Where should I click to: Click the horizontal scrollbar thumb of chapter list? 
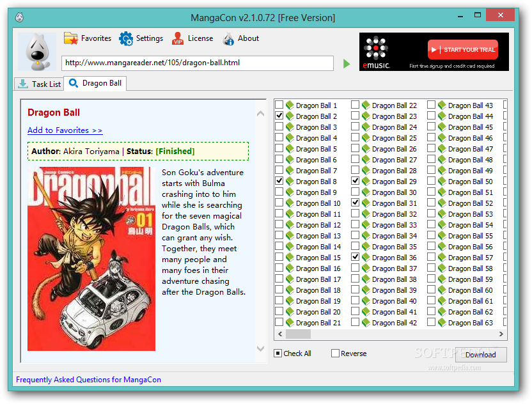click(298, 334)
